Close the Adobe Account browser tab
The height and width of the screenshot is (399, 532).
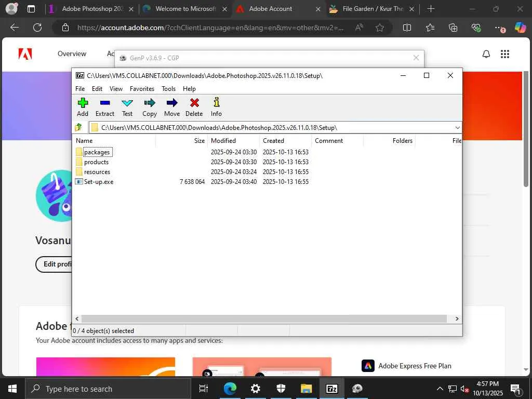coord(318,9)
